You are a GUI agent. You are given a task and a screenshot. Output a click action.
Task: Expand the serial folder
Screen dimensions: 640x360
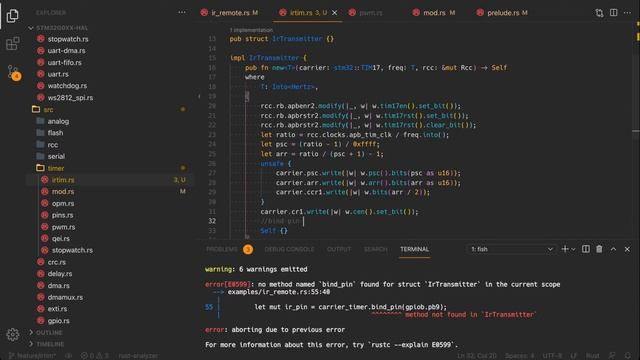tap(56, 156)
